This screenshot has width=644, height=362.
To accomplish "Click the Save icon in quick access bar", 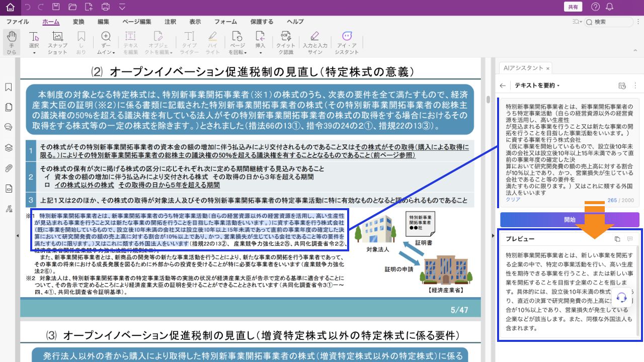I will 56,7.
